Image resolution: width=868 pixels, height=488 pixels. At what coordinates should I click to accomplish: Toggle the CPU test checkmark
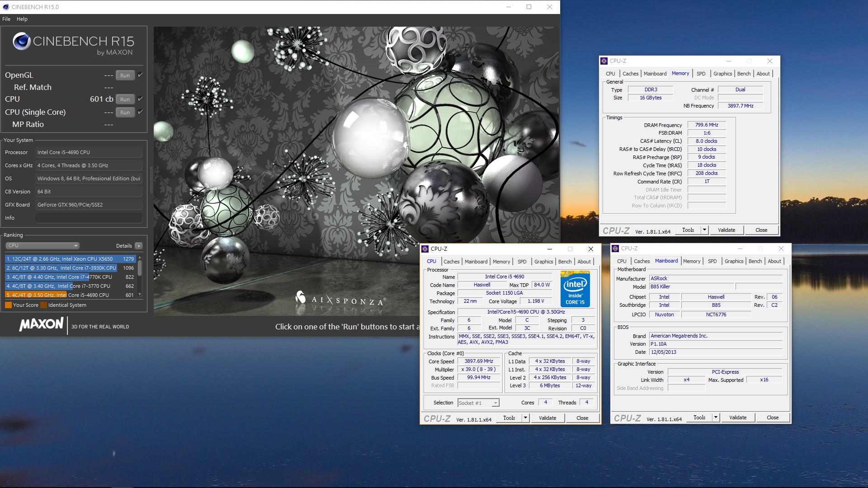point(140,99)
